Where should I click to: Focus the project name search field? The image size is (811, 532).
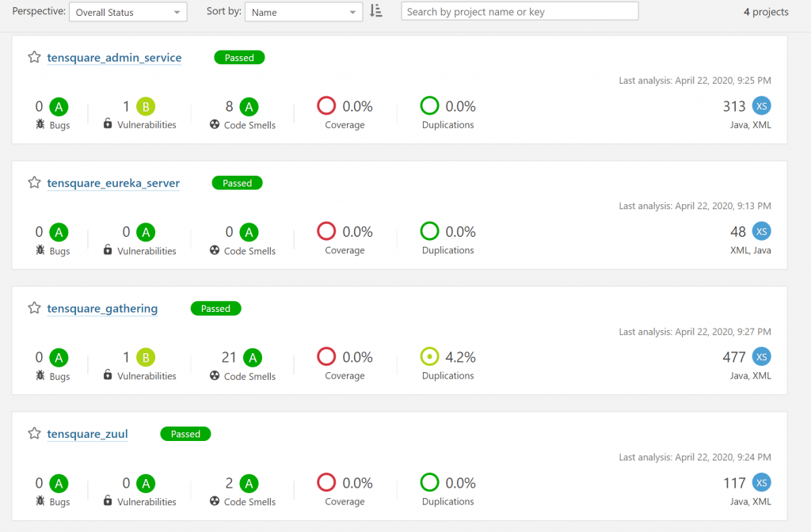[x=520, y=11]
